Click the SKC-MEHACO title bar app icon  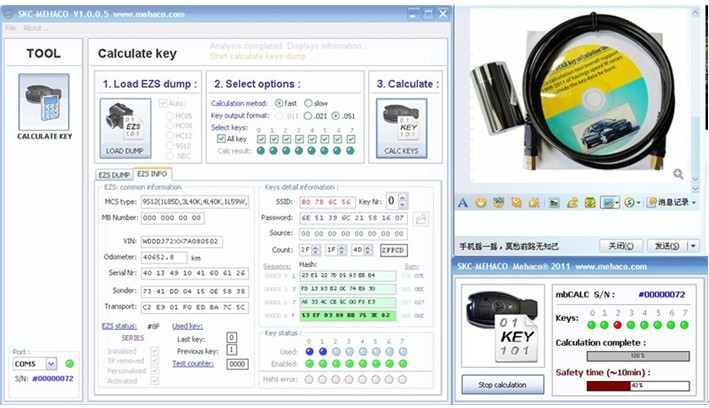click(8, 14)
